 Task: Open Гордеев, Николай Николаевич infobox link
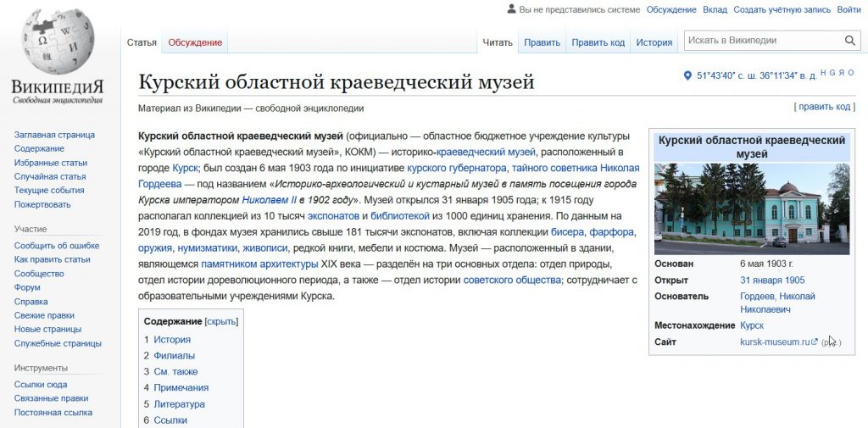(x=778, y=303)
